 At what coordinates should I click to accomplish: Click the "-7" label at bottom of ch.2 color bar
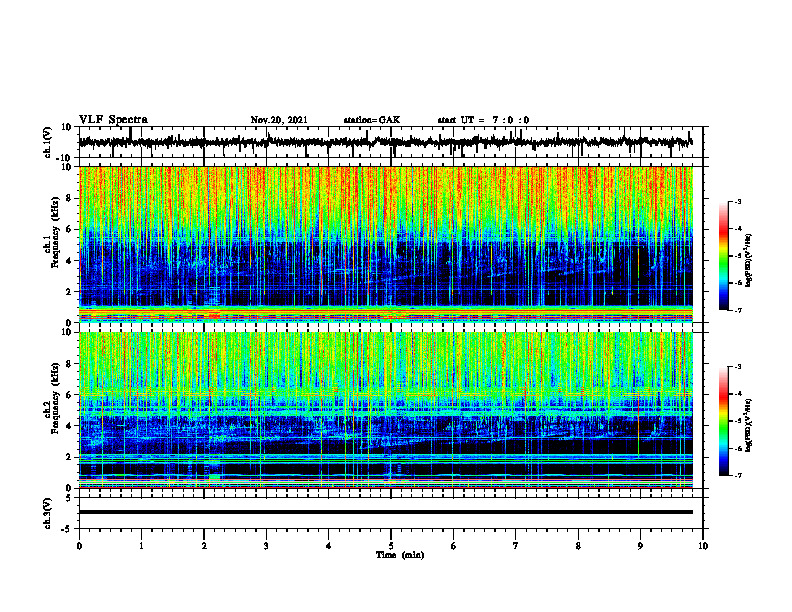(x=737, y=475)
